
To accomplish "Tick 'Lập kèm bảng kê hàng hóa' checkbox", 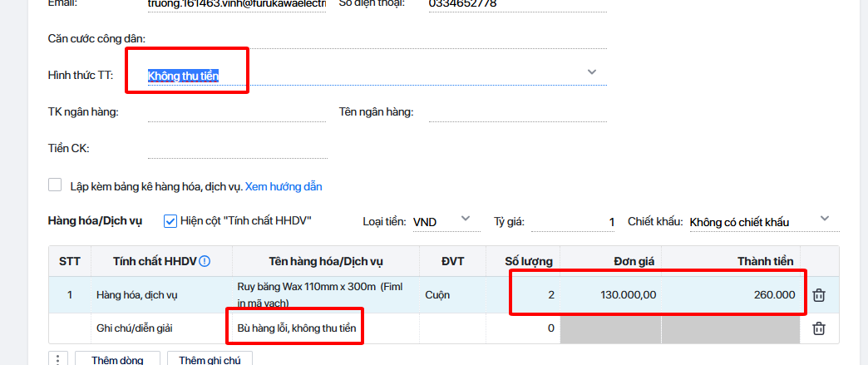I will point(56,185).
